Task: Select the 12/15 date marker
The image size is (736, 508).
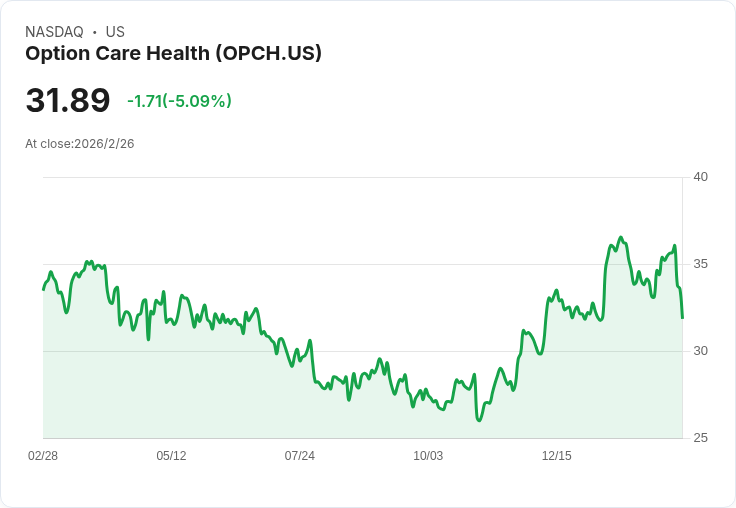Action: (556, 456)
